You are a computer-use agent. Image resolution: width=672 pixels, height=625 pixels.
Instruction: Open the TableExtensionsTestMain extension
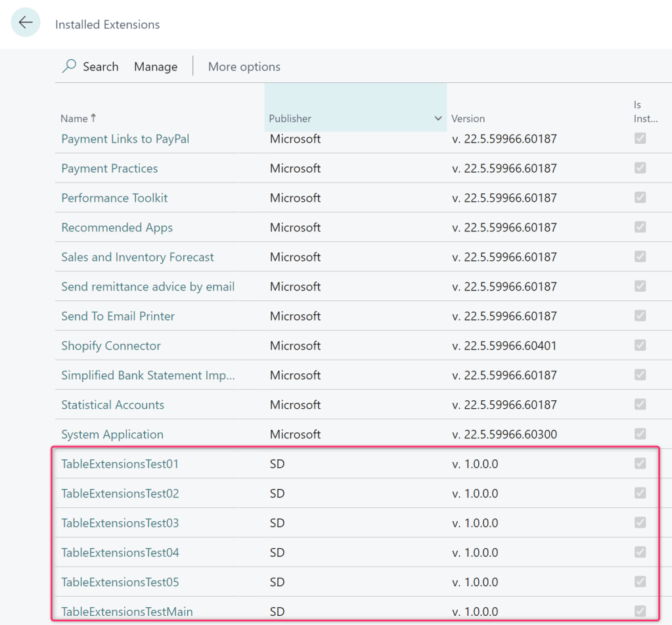tap(127, 612)
